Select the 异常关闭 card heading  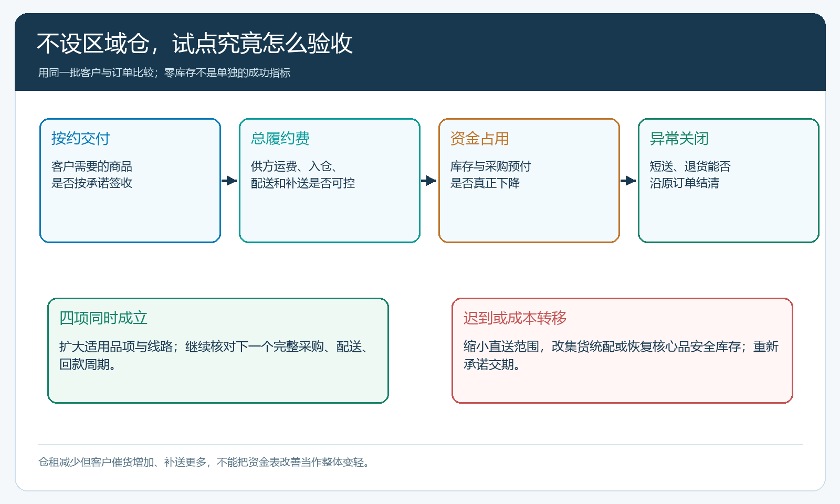pyautogui.click(x=679, y=139)
